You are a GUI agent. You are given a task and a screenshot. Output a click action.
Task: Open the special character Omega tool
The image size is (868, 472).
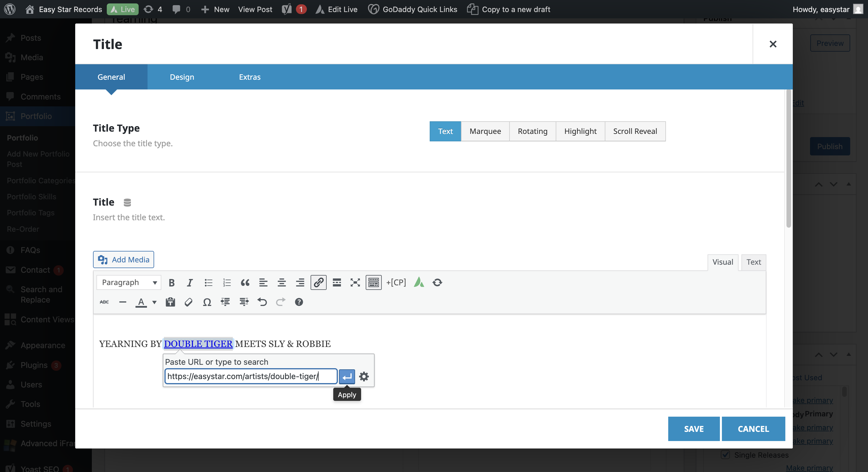[x=207, y=302]
